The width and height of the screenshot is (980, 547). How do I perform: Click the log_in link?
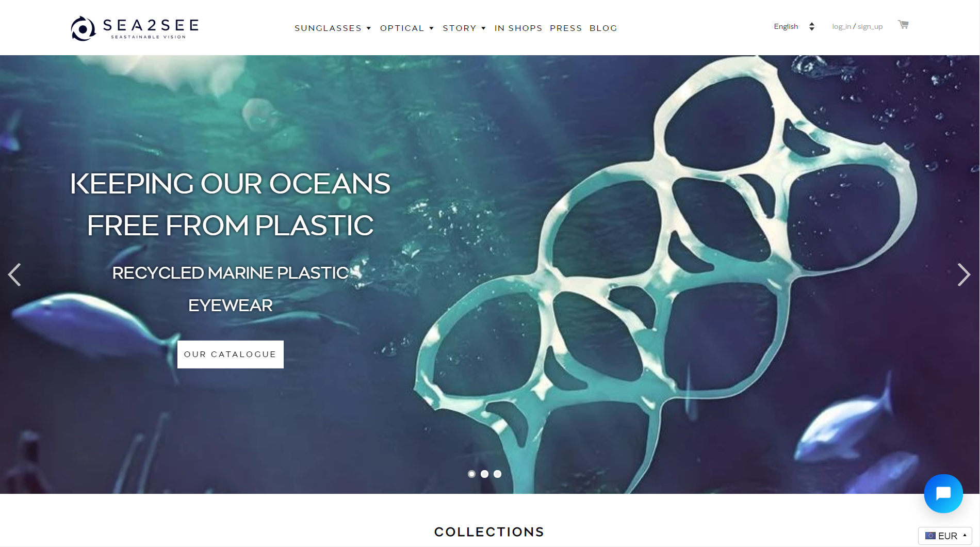(841, 26)
